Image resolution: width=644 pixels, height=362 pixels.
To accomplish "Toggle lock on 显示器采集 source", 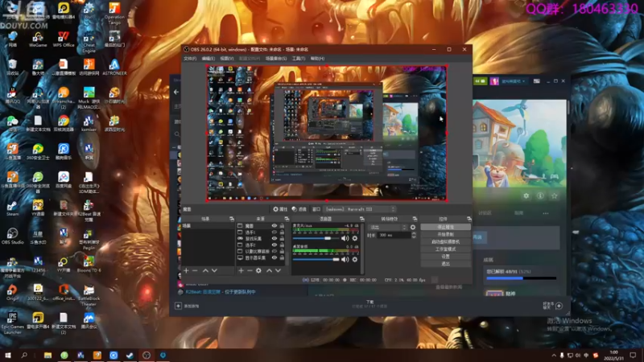I will (x=282, y=257).
